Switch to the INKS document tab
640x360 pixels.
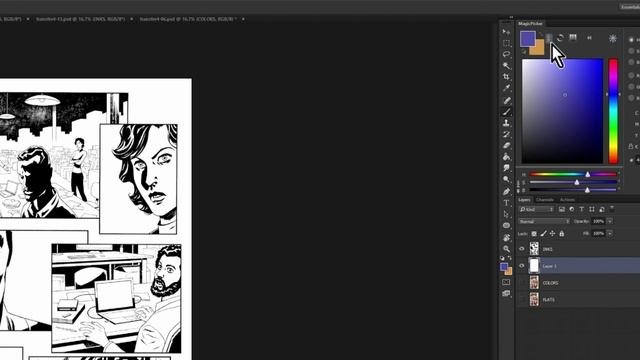point(80,19)
